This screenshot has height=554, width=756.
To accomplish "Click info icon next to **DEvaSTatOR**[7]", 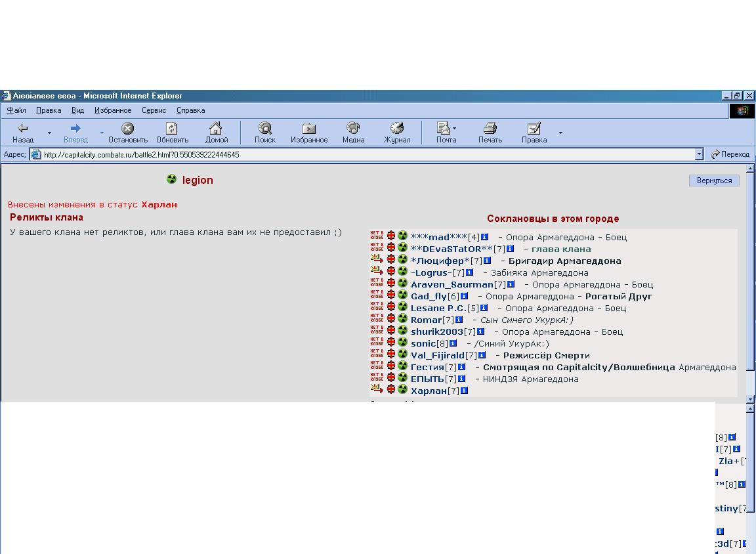I will (x=510, y=249).
